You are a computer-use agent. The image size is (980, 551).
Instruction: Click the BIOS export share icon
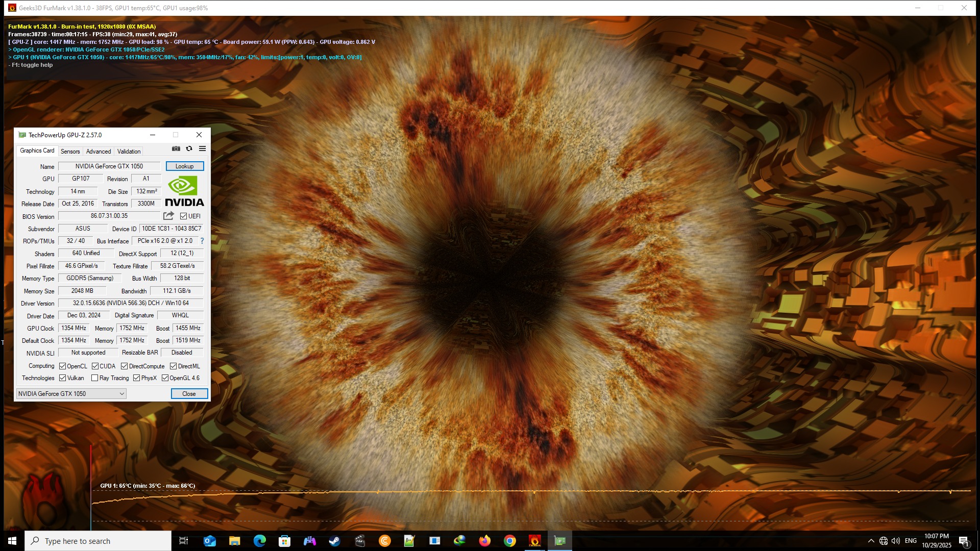[168, 216]
